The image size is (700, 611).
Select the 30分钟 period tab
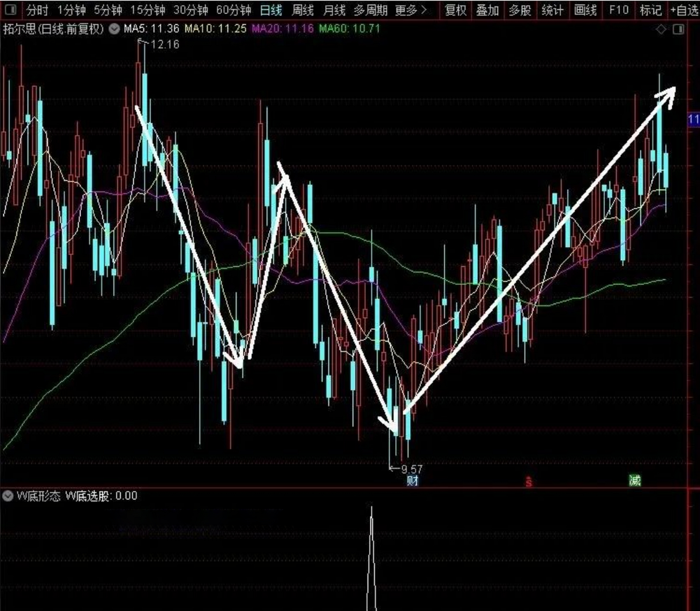(x=191, y=10)
